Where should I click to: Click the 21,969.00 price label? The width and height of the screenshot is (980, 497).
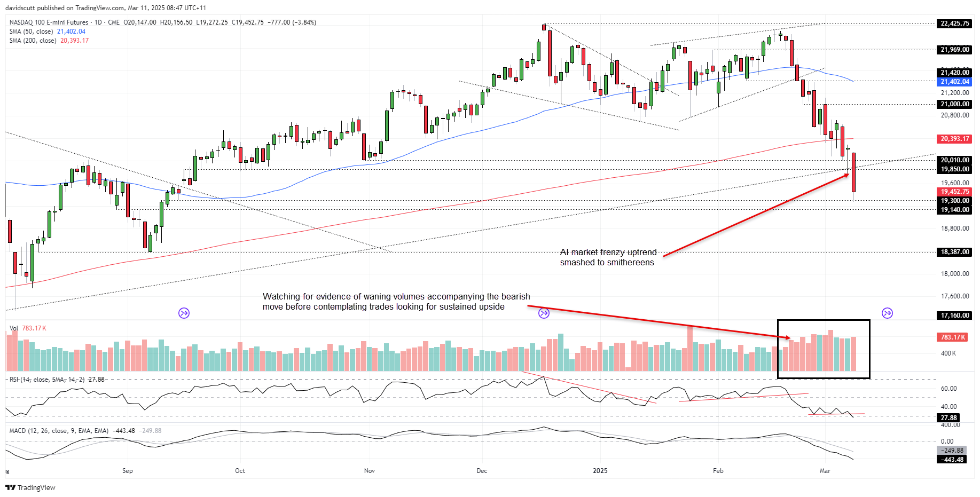(955, 50)
